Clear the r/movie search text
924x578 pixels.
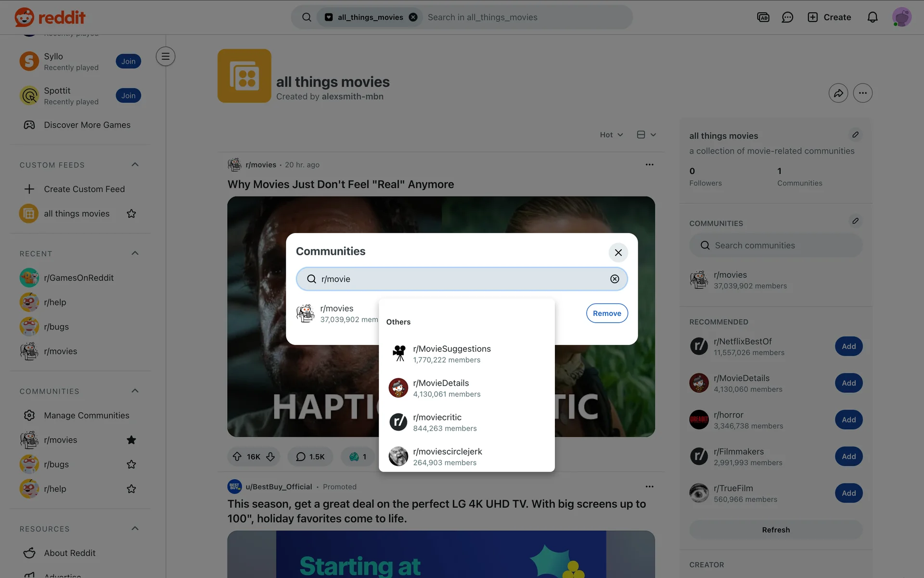coord(615,279)
